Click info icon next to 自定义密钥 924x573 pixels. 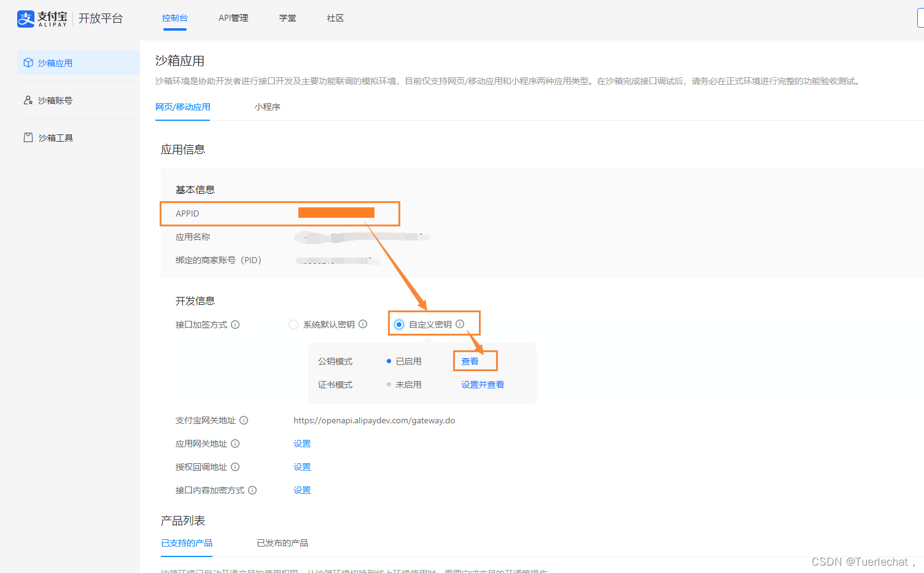pos(460,324)
